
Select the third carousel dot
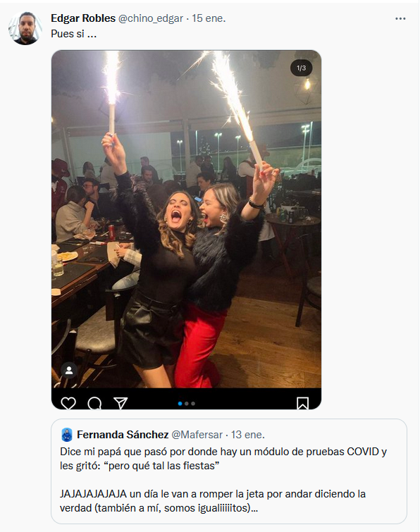point(193,404)
